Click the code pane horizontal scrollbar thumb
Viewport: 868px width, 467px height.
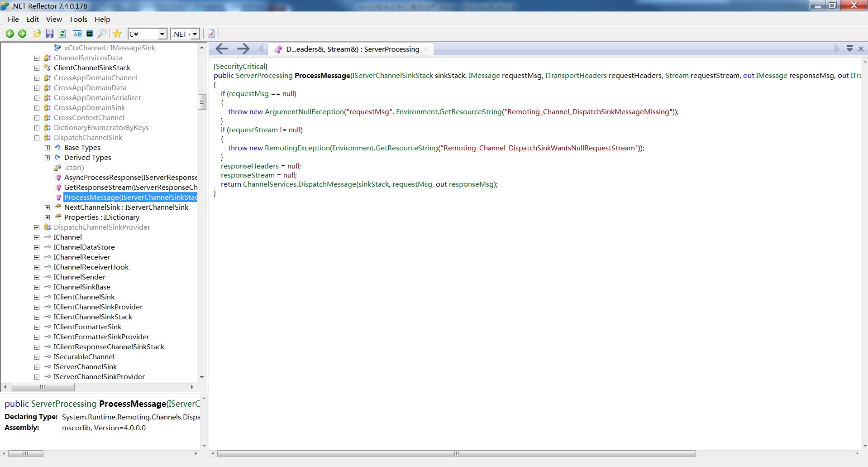456,453
